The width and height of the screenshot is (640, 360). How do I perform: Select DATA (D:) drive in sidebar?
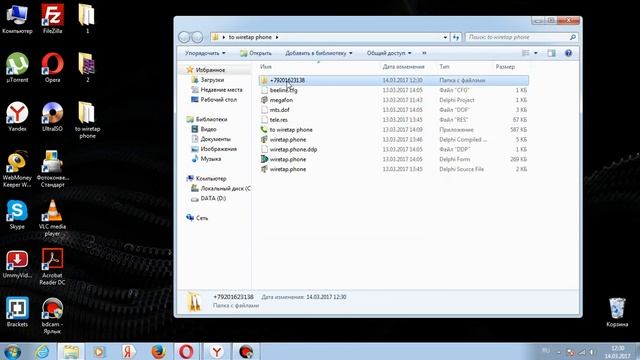213,198
